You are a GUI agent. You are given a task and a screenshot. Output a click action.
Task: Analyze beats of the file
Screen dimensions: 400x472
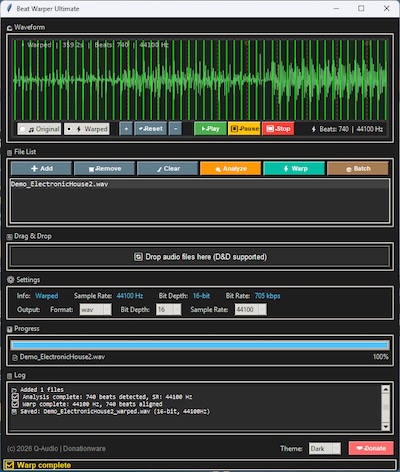coord(231,169)
